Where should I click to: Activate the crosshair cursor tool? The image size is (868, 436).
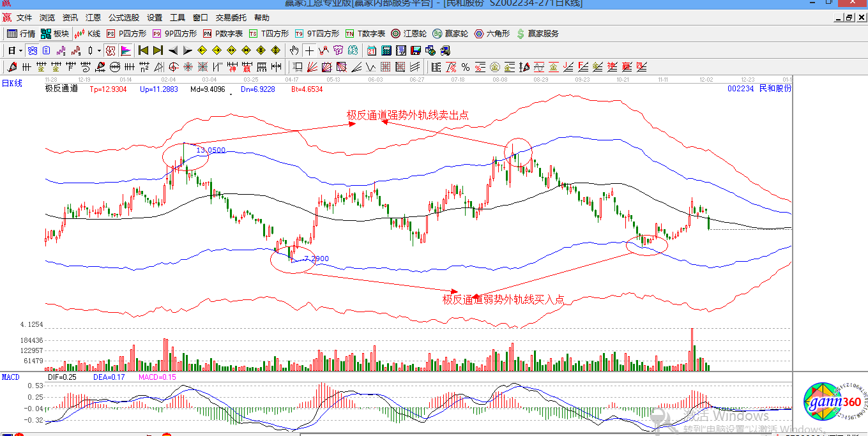point(309,50)
